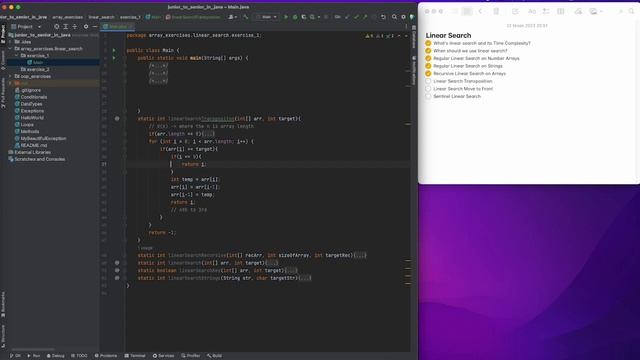640x360 pixels.
Task: Click Notes text format Aa icon
Action: point(532,11)
